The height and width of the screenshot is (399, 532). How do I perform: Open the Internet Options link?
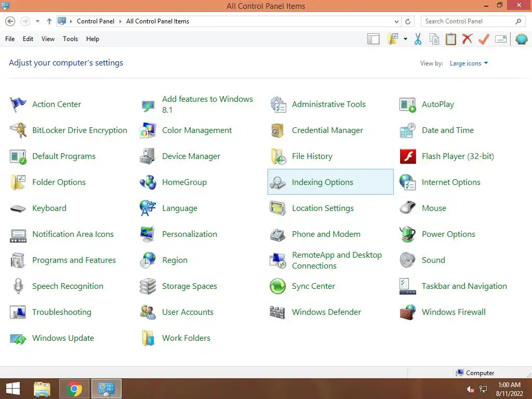tap(451, 182)
